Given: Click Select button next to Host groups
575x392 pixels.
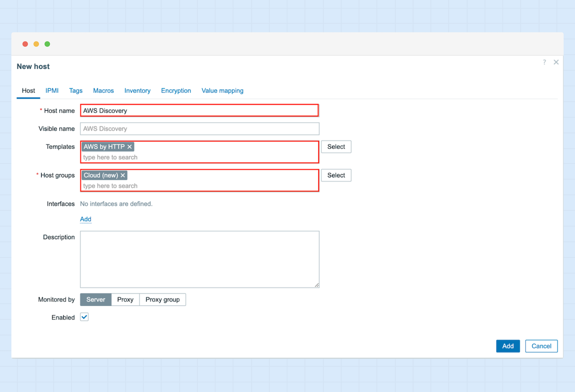Looking at the screenshot, I should tap(336, 175).
